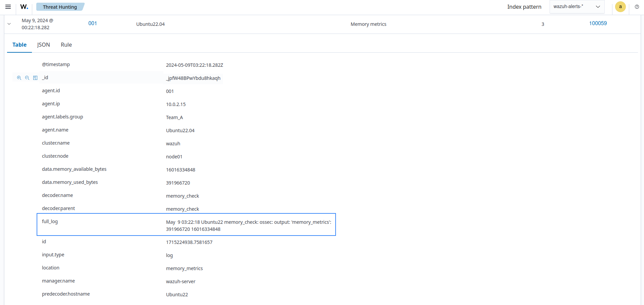Open the help icon at top right
Screen dimensions: 644x305
pos(637,7)
